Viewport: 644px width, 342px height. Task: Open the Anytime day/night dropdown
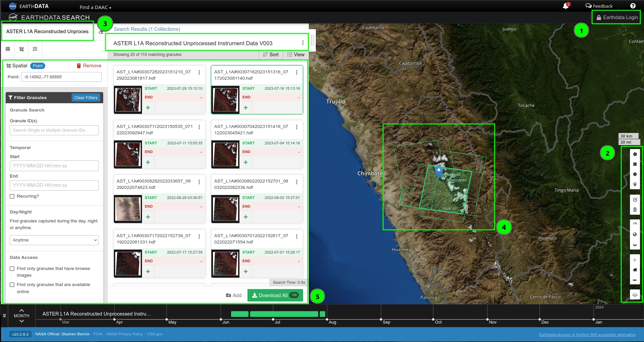point(54,240)
